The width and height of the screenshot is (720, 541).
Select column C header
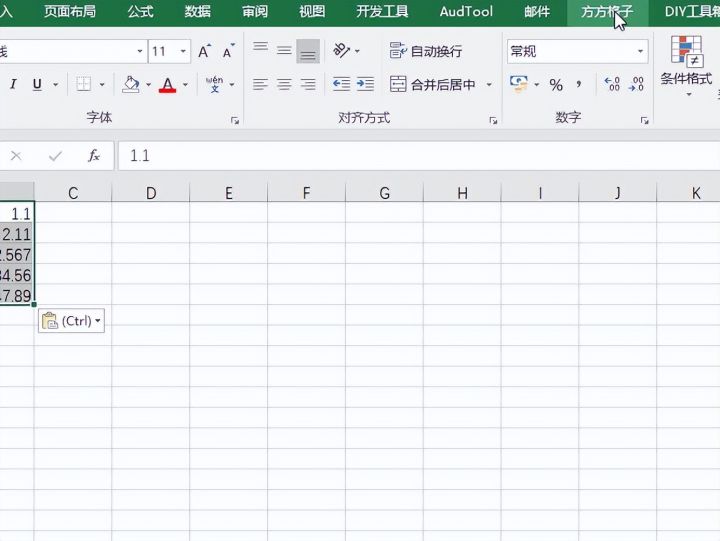[x=73, y=192]
